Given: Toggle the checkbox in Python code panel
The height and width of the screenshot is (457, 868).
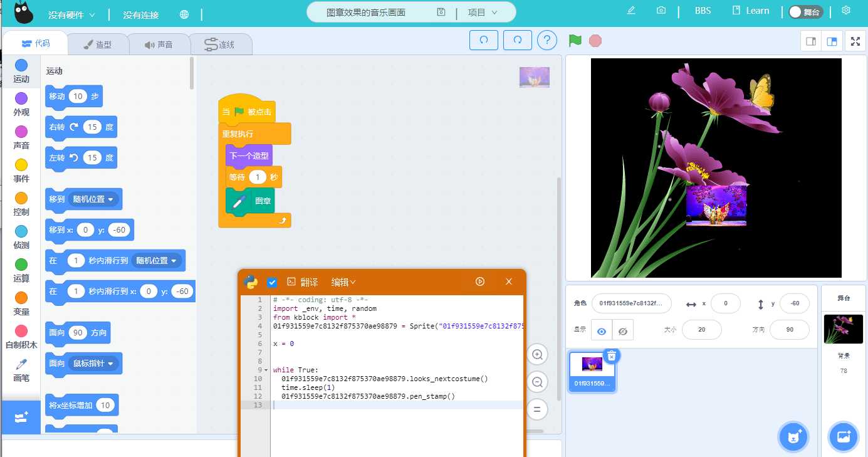Looking at the screenshot, I should pyautogui.click(x=272, y=282).
